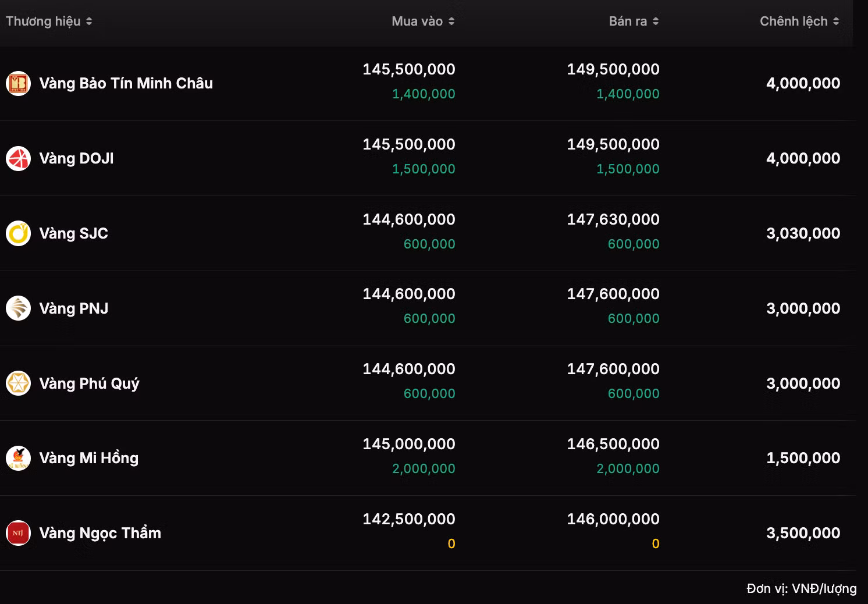Select SJC sell price 147,630,000

[613, 219]
